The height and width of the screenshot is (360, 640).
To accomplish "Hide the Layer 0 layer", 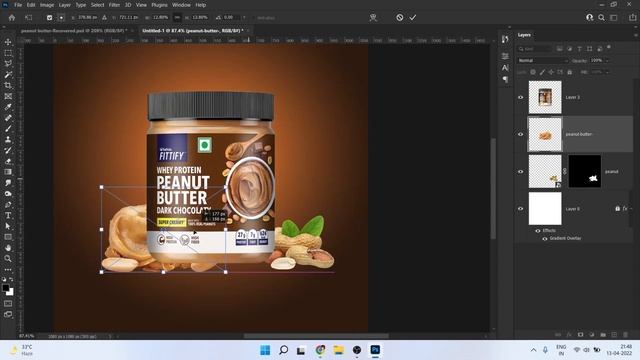I will coord(520,209).
